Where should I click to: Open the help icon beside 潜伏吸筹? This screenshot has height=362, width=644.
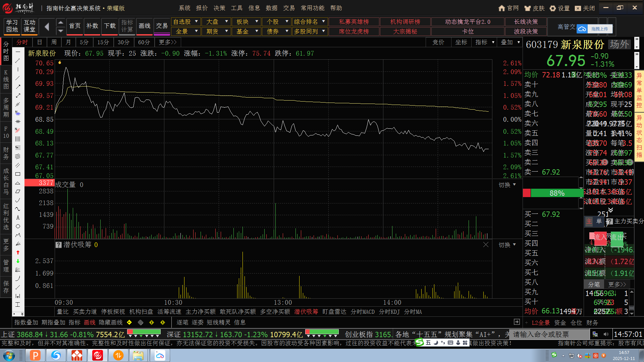58,245
